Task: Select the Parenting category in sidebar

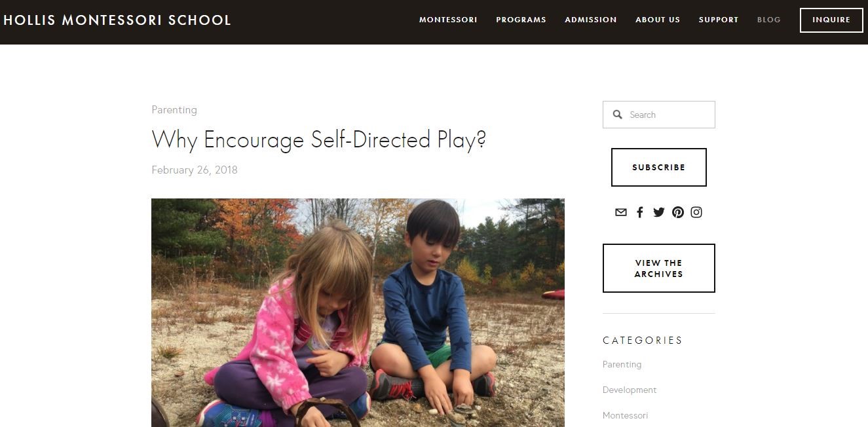Action: 622,364
